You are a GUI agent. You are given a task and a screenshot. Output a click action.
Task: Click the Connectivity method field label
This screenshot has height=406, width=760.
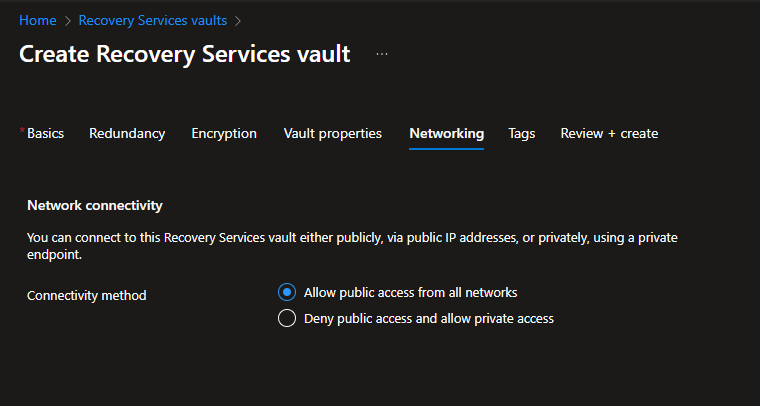click(x=87, y=295)
